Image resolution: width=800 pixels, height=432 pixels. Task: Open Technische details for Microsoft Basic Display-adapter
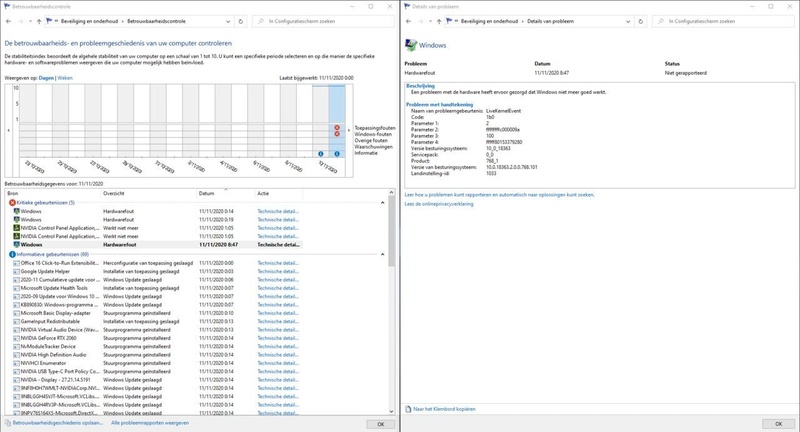coord(278,313)
